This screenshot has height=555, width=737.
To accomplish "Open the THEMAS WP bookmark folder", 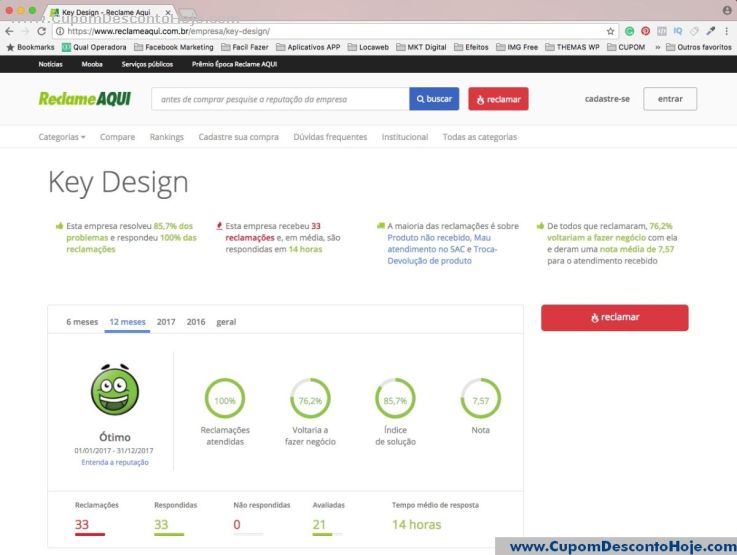I will pos(572,47).
